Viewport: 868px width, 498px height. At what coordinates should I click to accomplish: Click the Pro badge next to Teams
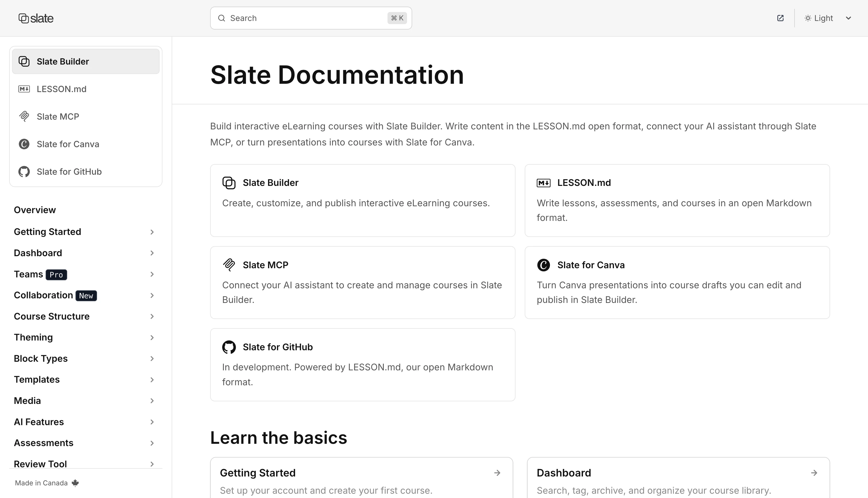(x=57, y=275)
